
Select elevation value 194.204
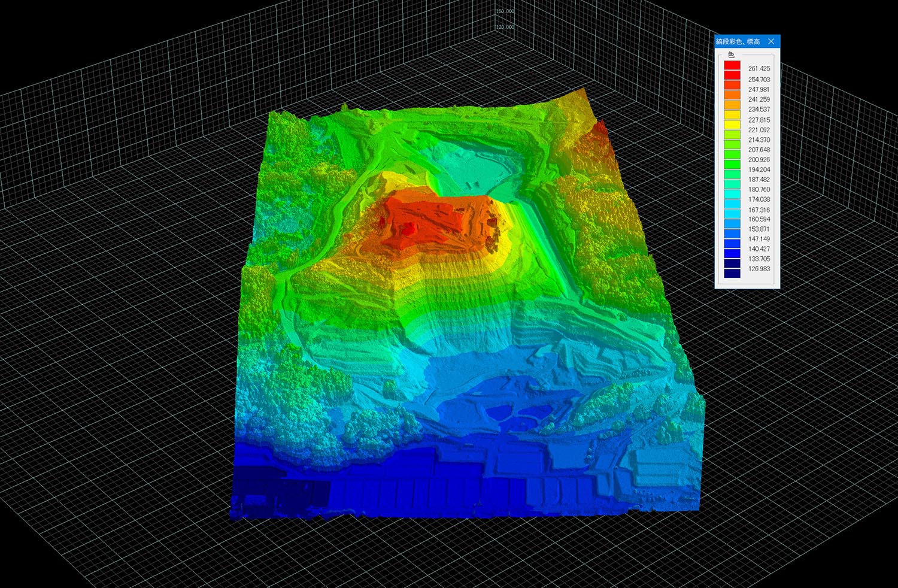pyautogui.click(x=759, y=169)
